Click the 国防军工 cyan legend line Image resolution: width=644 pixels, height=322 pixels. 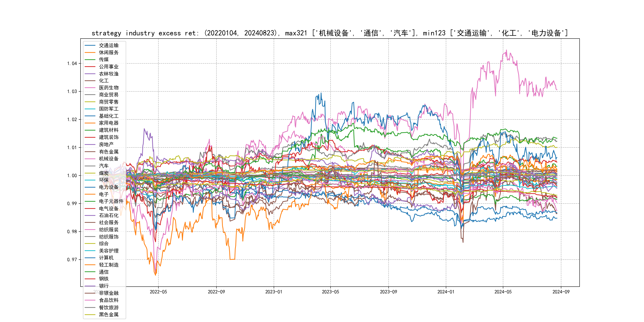click(x=90, y=109)
